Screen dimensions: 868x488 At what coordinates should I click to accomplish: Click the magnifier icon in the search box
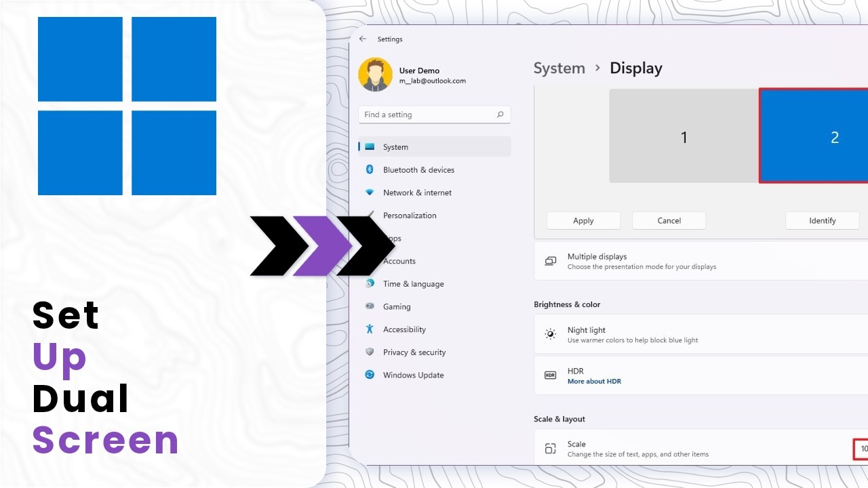tap(500, 115)
